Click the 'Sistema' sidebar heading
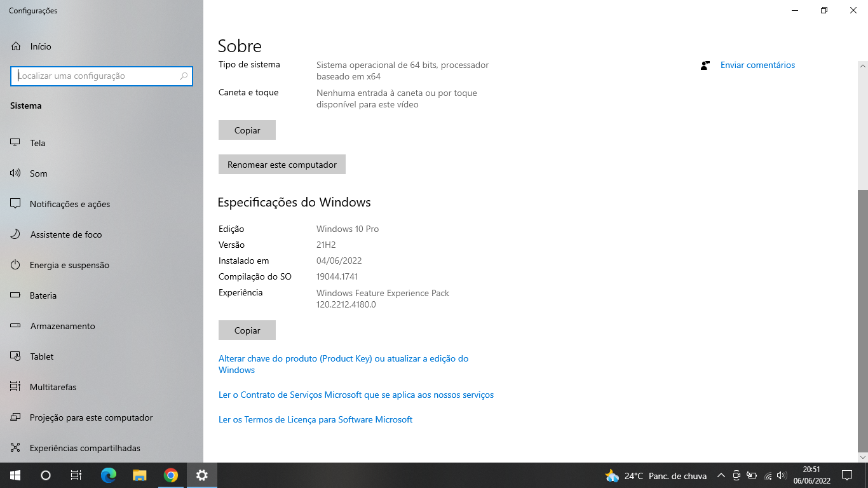This screenshot has height=488, width=868. click(x=26, y=105)
